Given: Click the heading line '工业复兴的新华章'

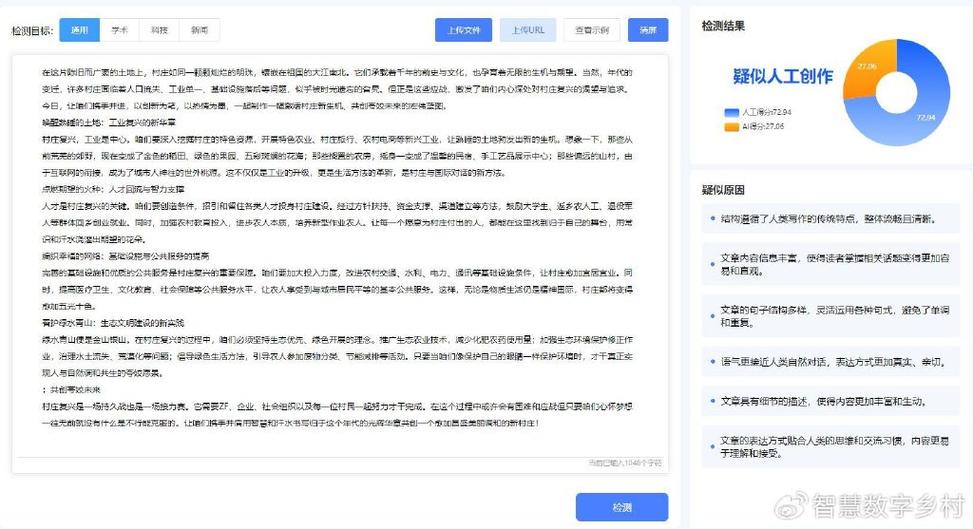Looking at the screenshot, I should point(142,122).
